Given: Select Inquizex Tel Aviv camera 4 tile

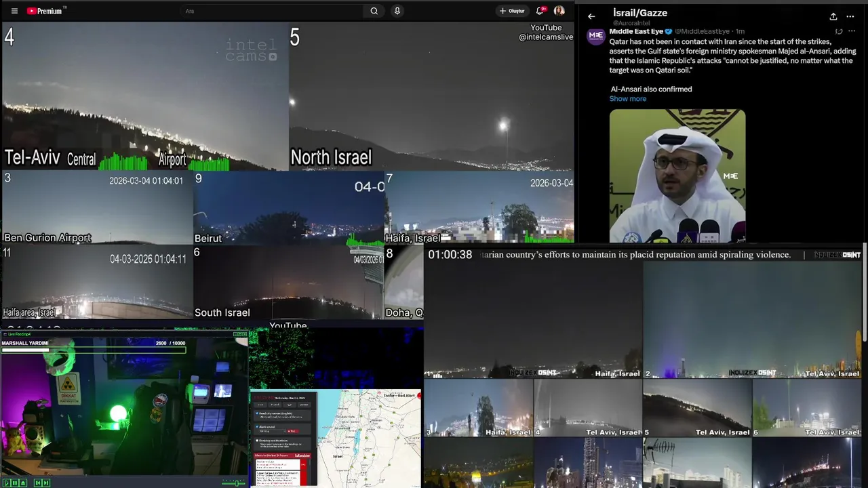Looking at the screenshot, I should (588, 407).
